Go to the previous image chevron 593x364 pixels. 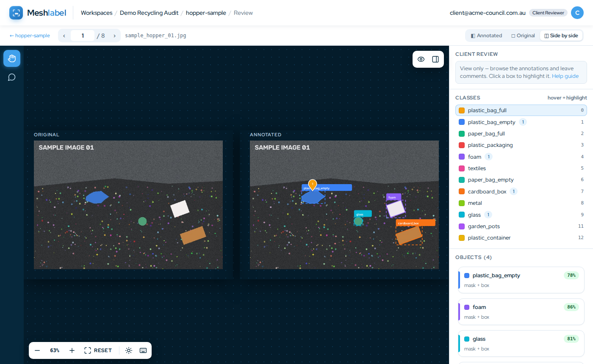tap(64, 36)
